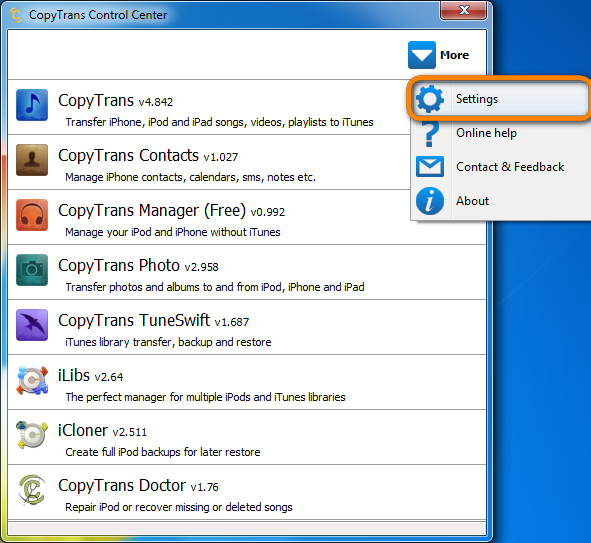Launch CopyTrans Doctor v1.76
This screenshot has height=543, width=591.
click(247, 492)
